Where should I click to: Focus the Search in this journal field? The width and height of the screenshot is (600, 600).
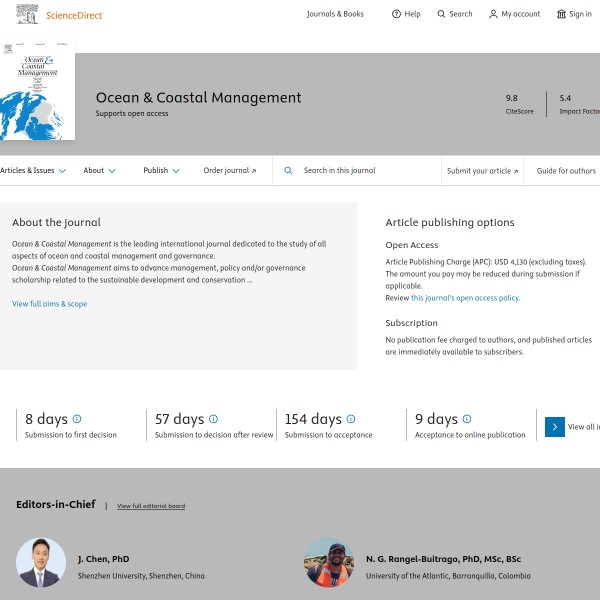(365, 171)
